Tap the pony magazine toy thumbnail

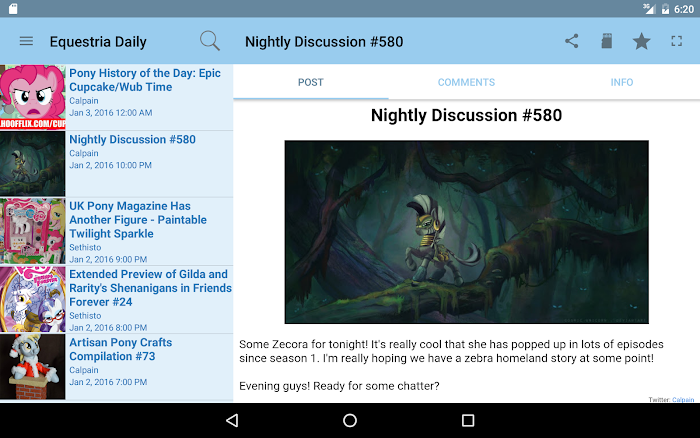(33, 231)
